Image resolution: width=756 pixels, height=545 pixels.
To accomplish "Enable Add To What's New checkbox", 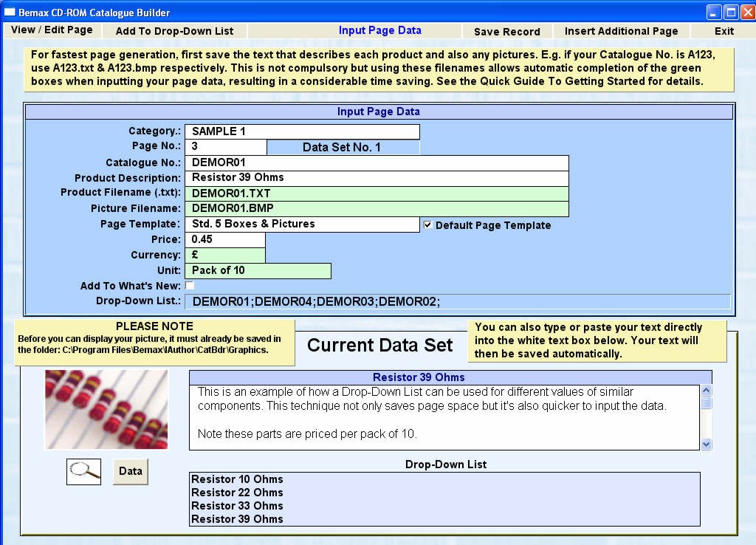I will point(190,285).
